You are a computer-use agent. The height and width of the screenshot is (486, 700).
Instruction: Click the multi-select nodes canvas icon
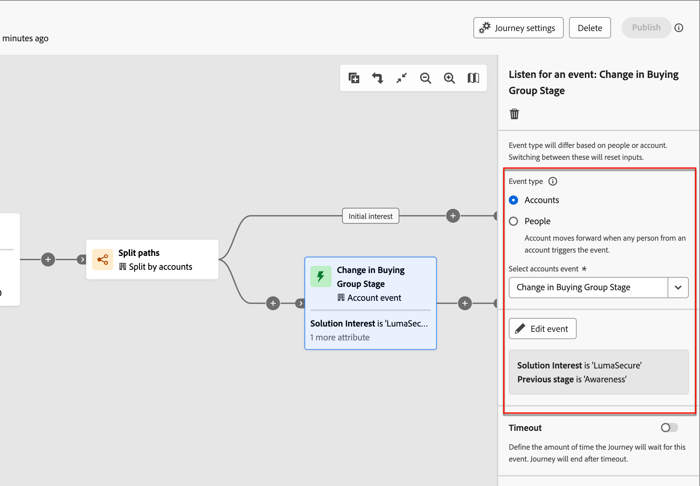(x=354, y=78)
